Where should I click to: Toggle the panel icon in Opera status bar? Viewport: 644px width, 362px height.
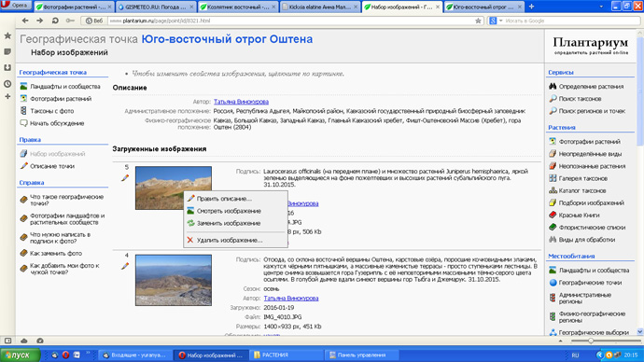(x=7, y=341)
